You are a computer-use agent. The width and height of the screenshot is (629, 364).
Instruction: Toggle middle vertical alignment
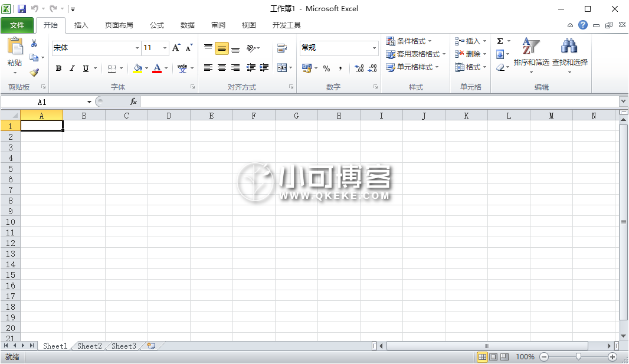coord(222,48)
